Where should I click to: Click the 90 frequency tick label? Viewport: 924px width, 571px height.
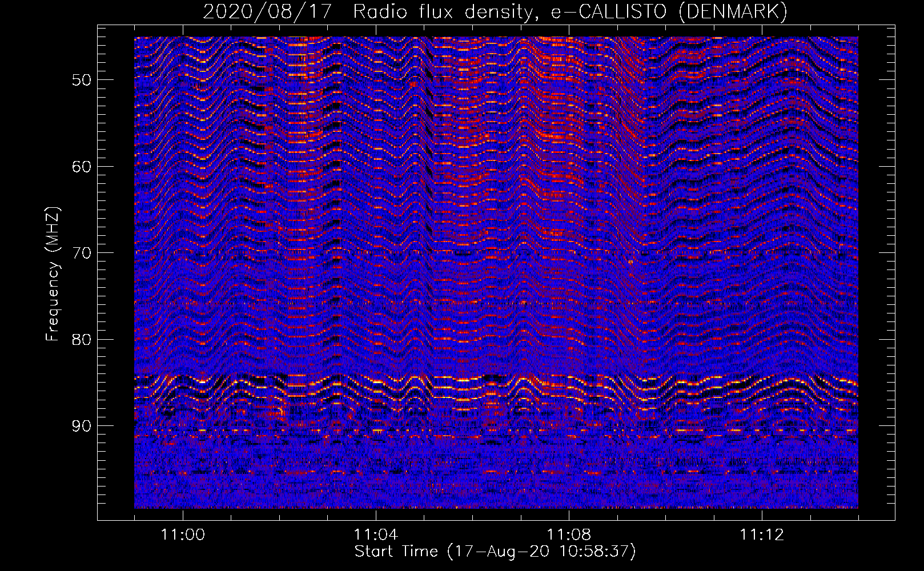(81, 426)
